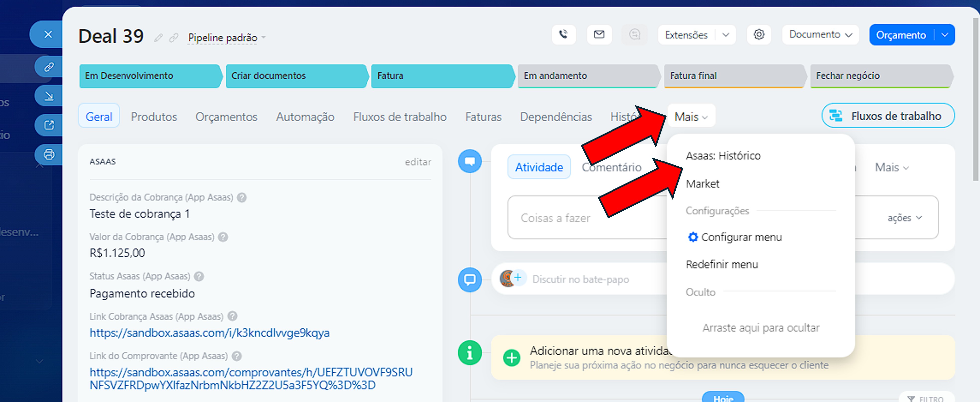Screen dimensions: 980x402
Task: Open the sandbox.asaas.com cobrança link
Action: tap(209, 333)
